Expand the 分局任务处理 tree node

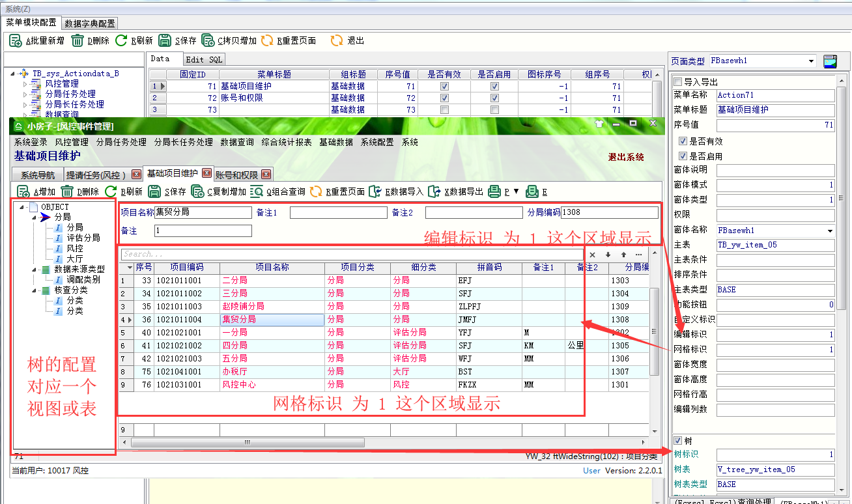point(25,94)
